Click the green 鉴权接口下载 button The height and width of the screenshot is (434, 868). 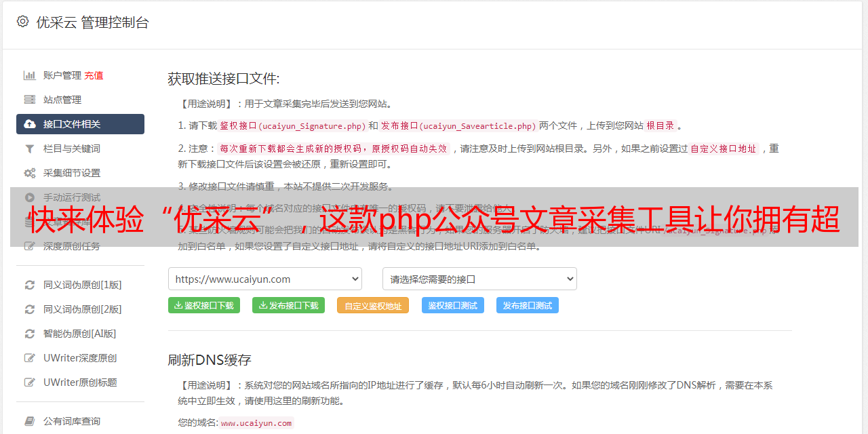[x=204, y=305]
